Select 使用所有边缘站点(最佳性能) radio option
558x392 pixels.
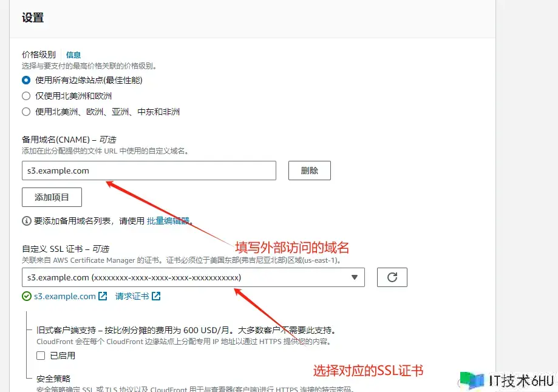tap(26, 80)
